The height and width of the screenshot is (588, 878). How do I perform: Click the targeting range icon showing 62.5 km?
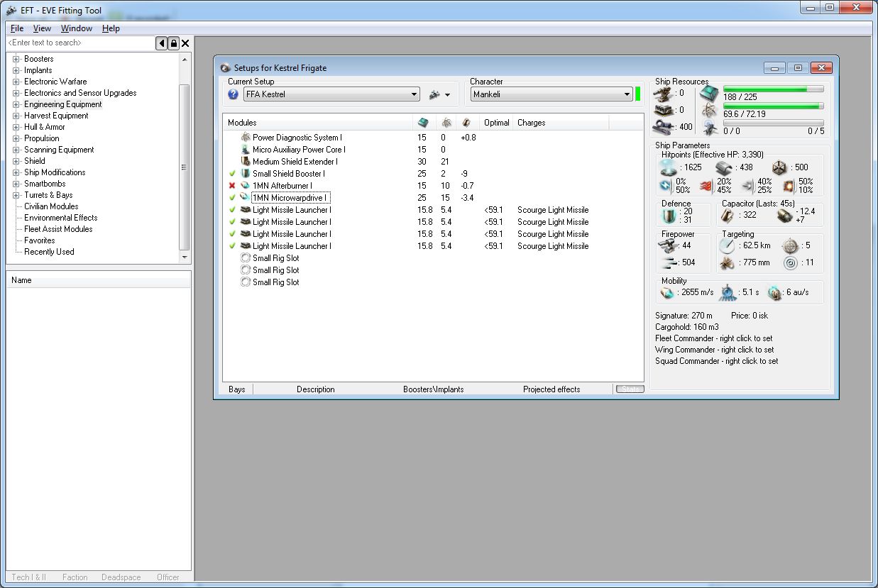click(x=727, y=245)
